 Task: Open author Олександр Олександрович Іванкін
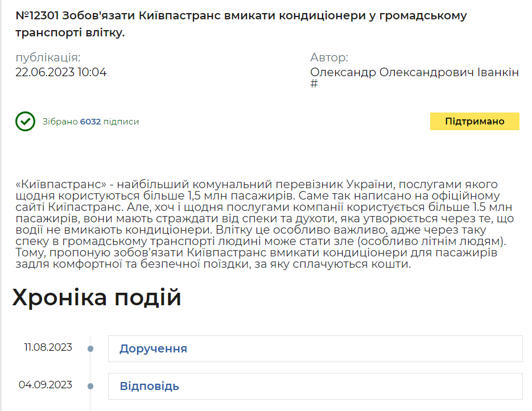pos(414,72)
